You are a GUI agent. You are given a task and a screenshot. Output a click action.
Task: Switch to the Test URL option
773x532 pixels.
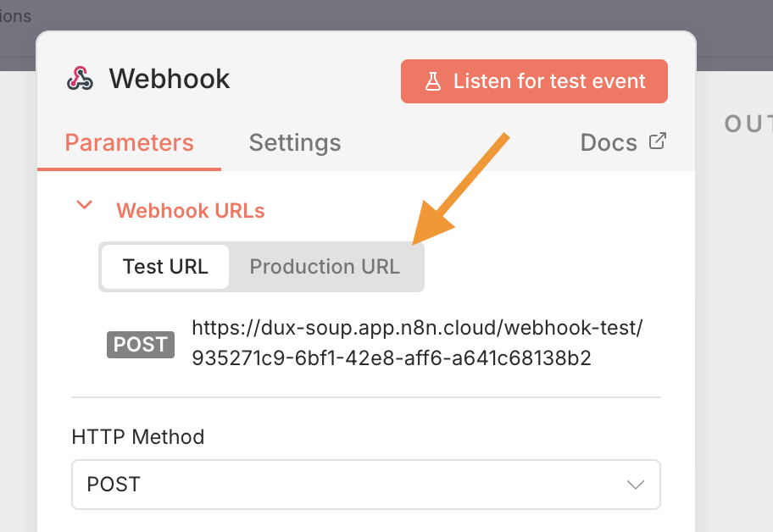(165, 267)
